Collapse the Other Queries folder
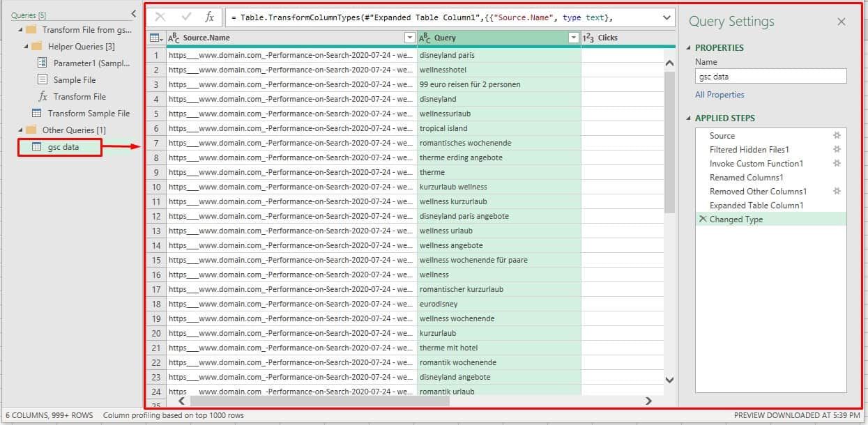This screenshot has width=868, height=425. [x=21, y=130]
